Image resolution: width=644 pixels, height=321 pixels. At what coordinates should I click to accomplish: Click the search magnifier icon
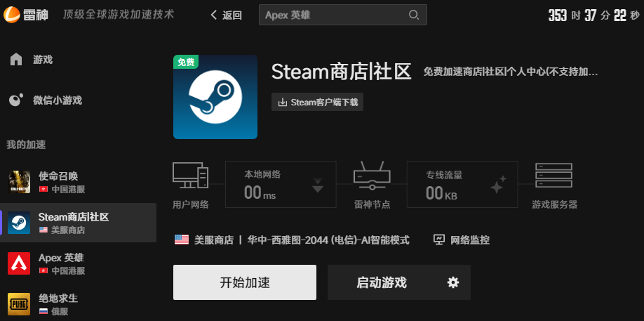[414, 15]
